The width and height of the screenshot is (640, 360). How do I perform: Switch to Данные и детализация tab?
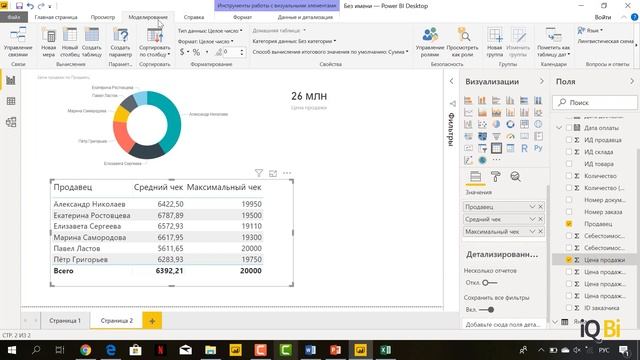(x=305, y=17)
